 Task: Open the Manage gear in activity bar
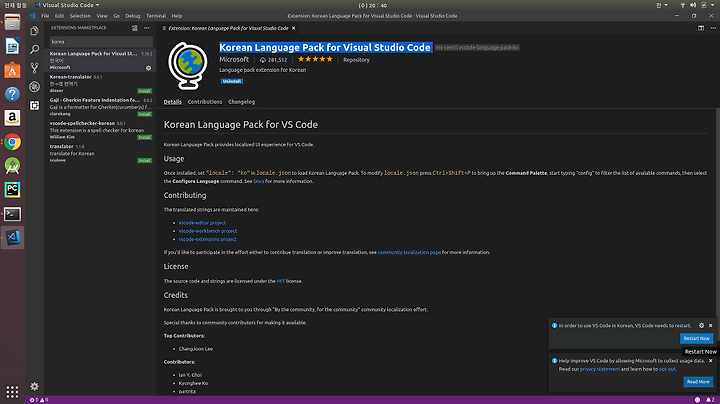click(x=34, y=386)
